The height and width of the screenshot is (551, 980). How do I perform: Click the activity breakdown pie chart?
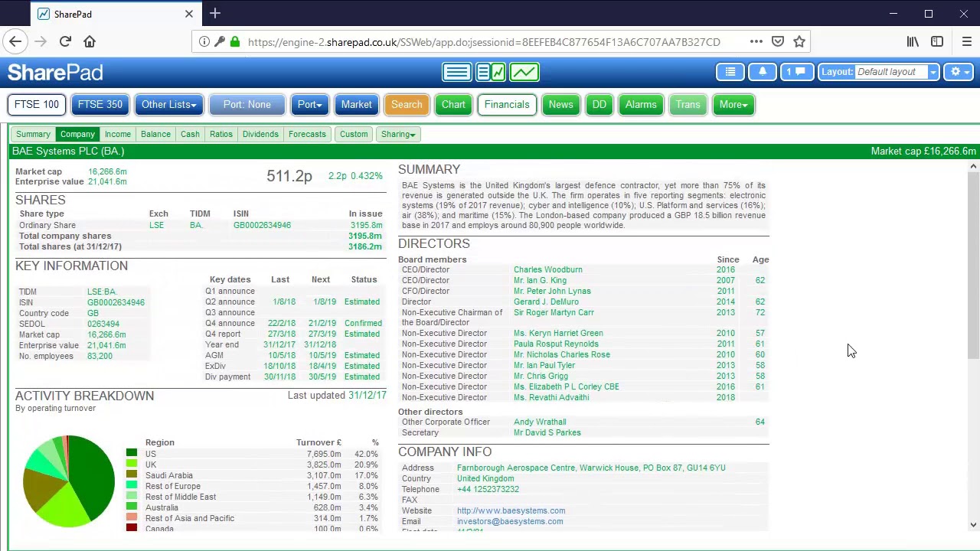[69, 481]
